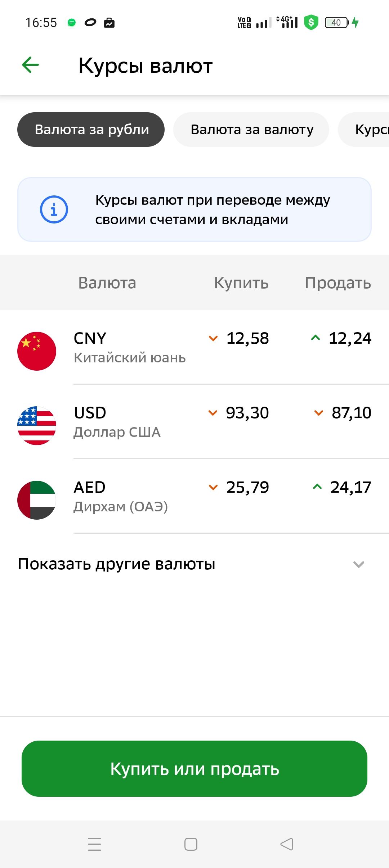Tap the green shield icon in status bar
This screenshot has height=868, width=389.
[x=311, y=23]
